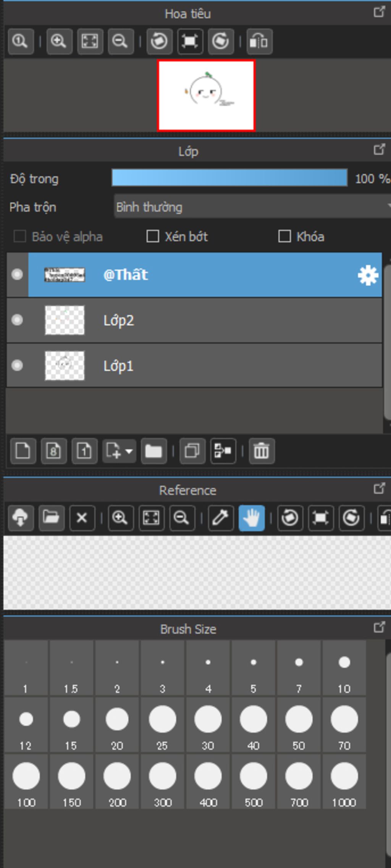Select the Reference eyedropper tool
Screen dimensions: 391x868
(221, 518)
